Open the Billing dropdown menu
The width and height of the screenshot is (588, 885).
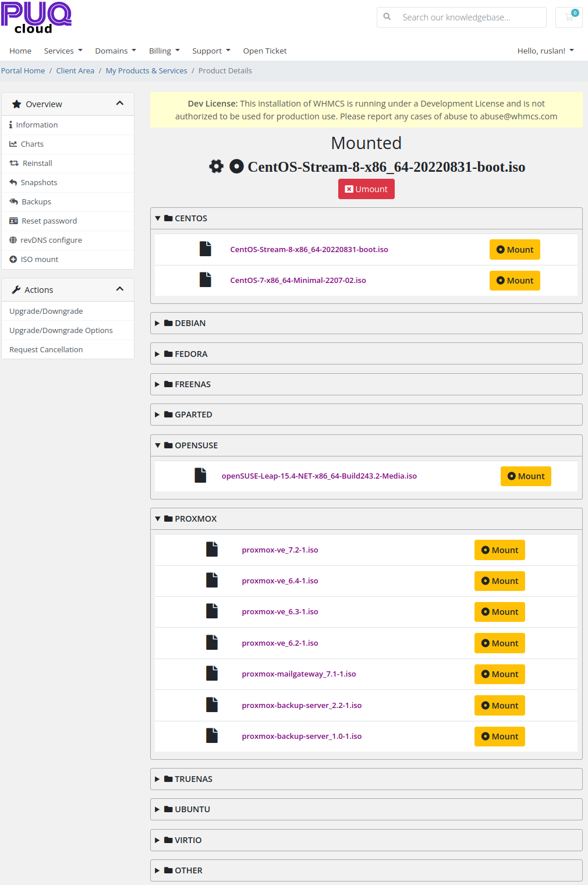(164, 51)
